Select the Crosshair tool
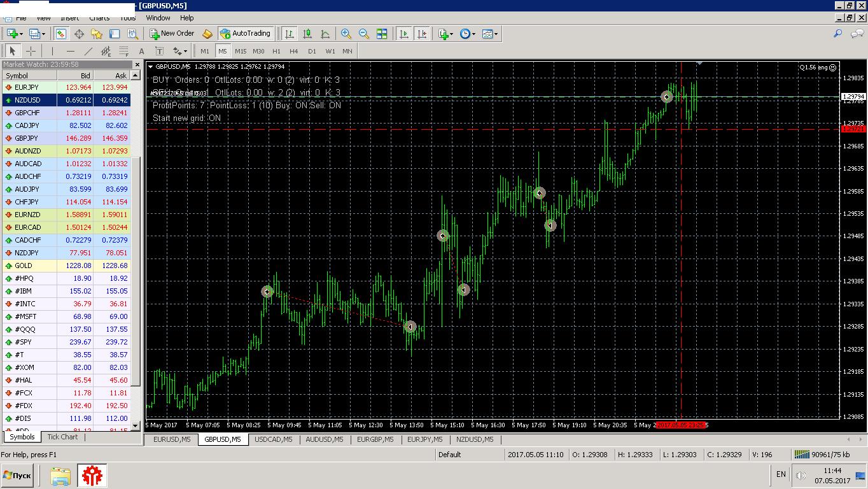868x489 pixels. [31, 51]
